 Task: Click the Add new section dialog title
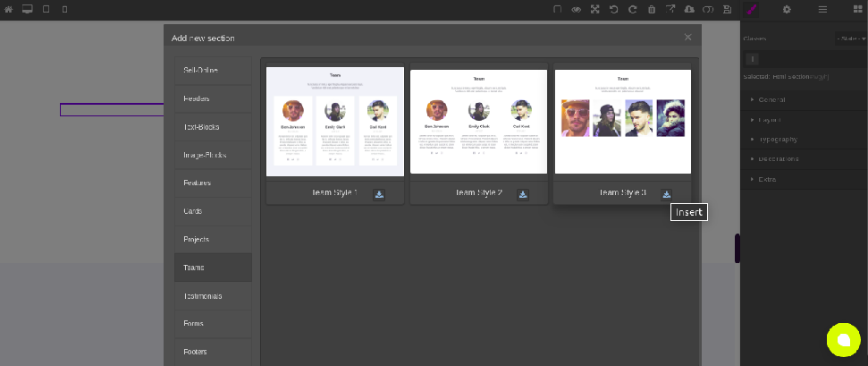coord(203,38)
